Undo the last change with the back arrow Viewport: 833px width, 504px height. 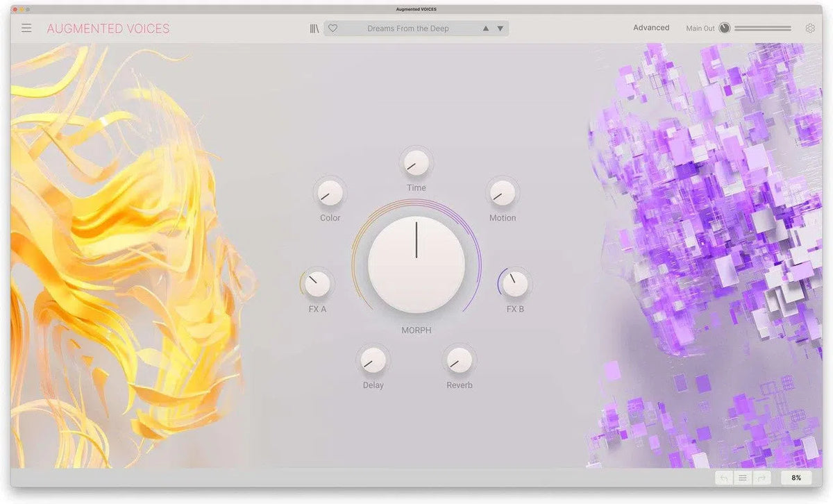(x=723, y=478)
